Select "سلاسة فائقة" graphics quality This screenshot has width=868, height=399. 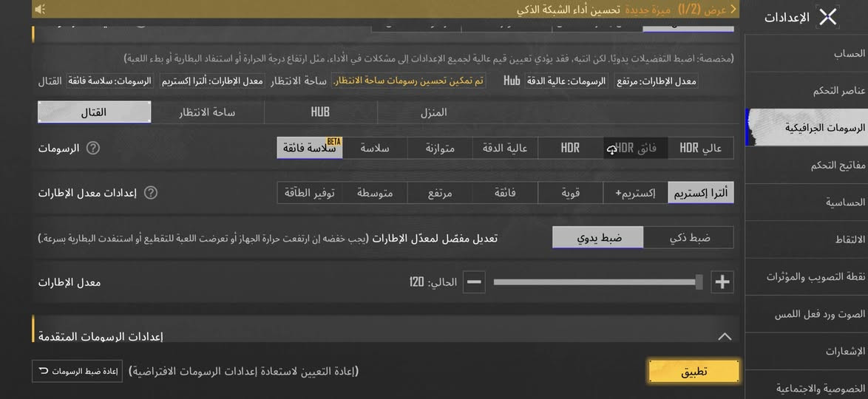pos(310,148)
